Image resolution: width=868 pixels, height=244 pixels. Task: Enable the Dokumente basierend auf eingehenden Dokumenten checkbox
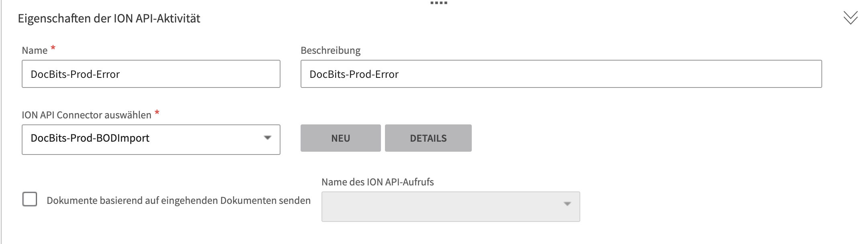30,199
